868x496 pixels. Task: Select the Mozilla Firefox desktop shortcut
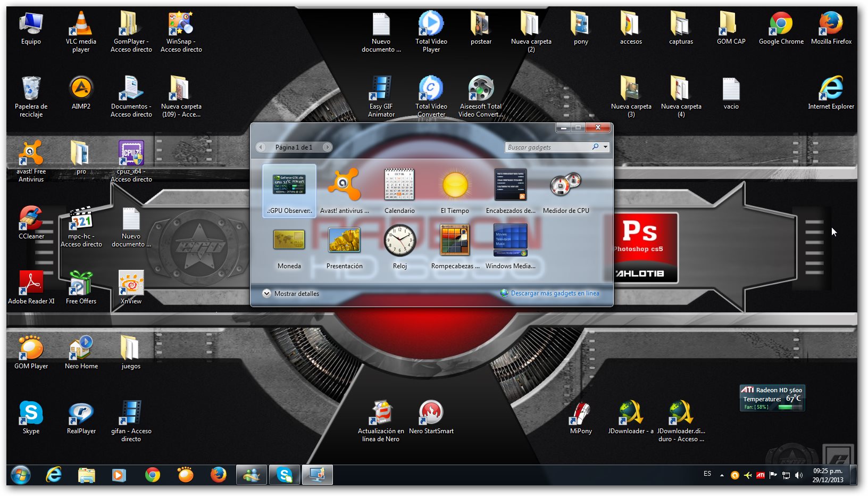click(x=831, y=28)
